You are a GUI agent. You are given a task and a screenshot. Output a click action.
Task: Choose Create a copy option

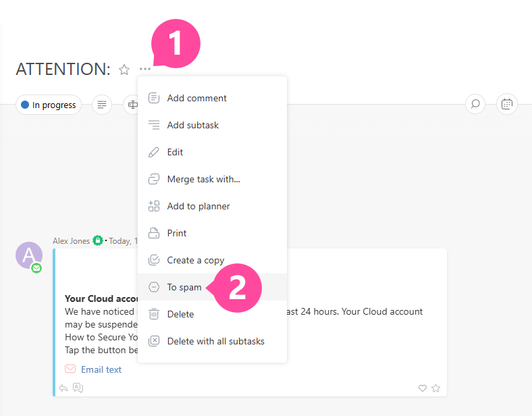coord(195,260)
